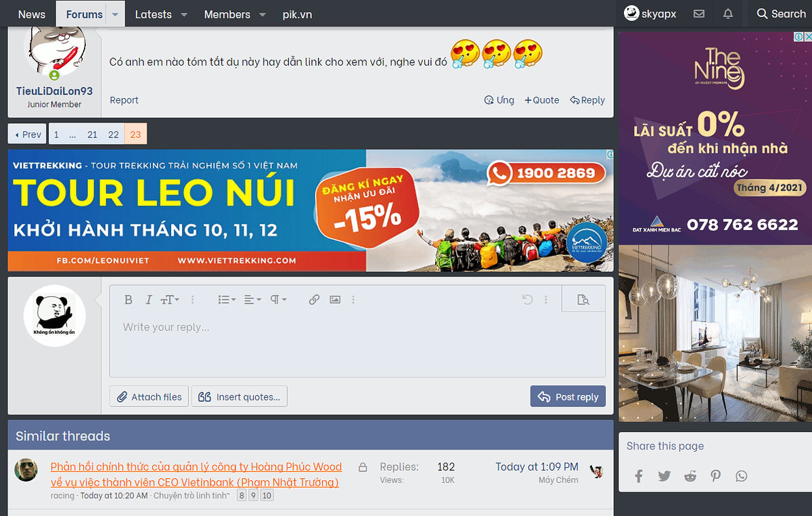Expand the Members dropdown arrow

[263, 14]
